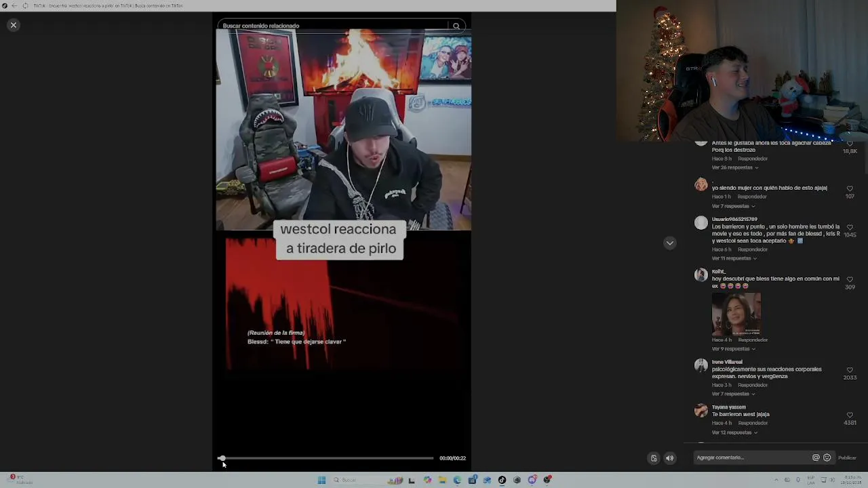Screen dimensions: 868x488
Task: Open the Edge browser from the taskbar
Action: coord(457,480)
